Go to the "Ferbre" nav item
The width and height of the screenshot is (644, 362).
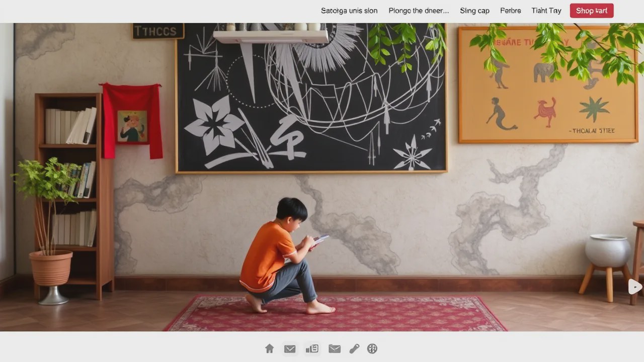510,11
